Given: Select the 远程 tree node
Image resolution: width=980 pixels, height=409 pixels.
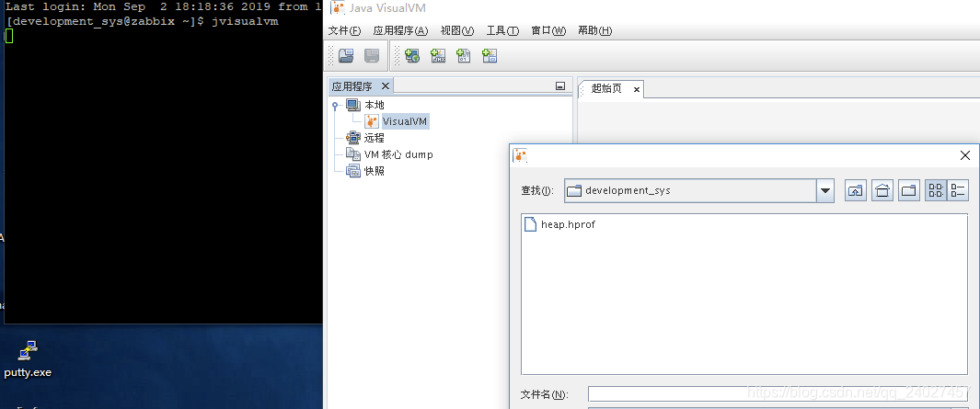Looking at the screenshot, I should tap(374, 138).
